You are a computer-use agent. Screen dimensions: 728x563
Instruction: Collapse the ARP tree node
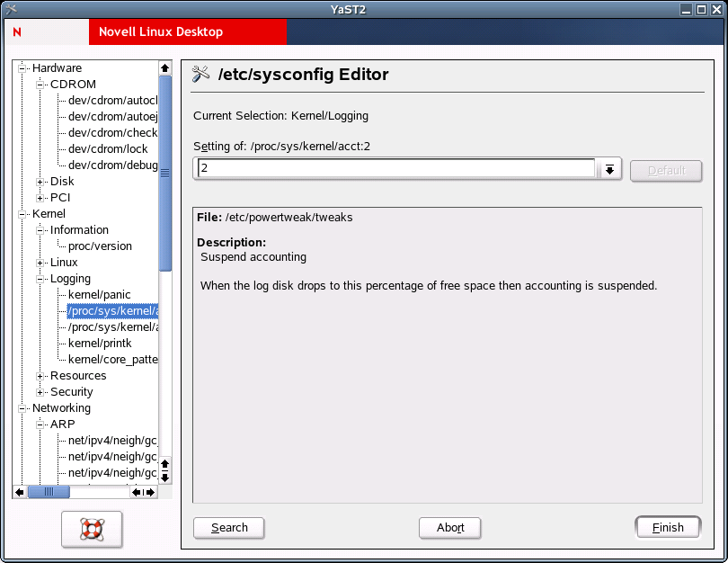[40, 424]
